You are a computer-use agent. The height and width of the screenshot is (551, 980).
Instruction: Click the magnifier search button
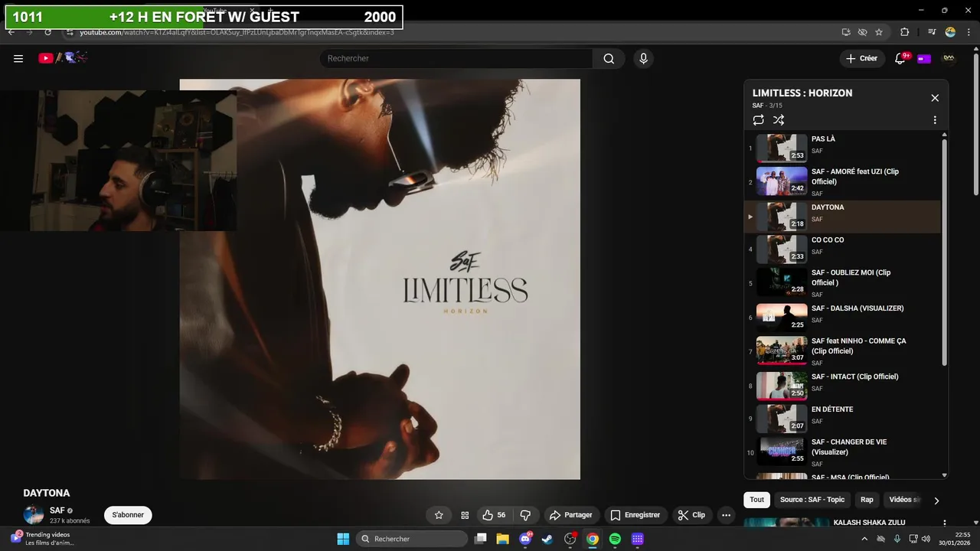[x=609, y=59]
